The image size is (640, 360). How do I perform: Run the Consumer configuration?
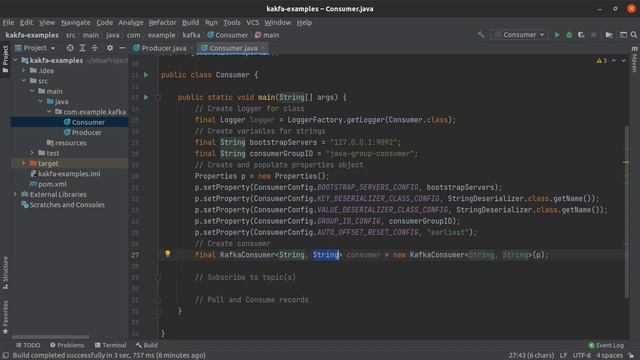click(557, 35)
